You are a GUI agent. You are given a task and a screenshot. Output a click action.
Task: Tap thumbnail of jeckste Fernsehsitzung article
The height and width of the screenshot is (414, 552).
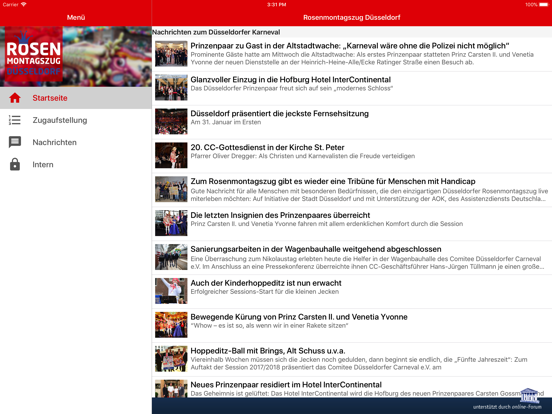(171, 121)
